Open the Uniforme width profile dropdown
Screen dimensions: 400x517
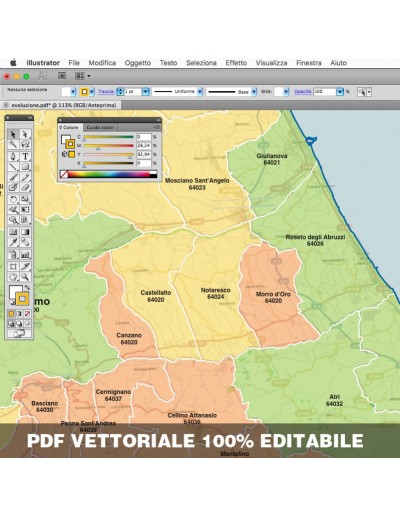click(200, 92)
